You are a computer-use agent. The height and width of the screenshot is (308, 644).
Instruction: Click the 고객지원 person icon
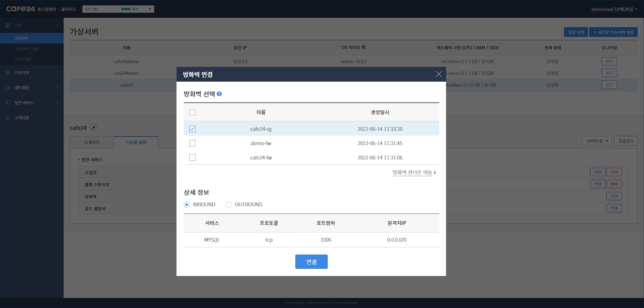[8, 118]
